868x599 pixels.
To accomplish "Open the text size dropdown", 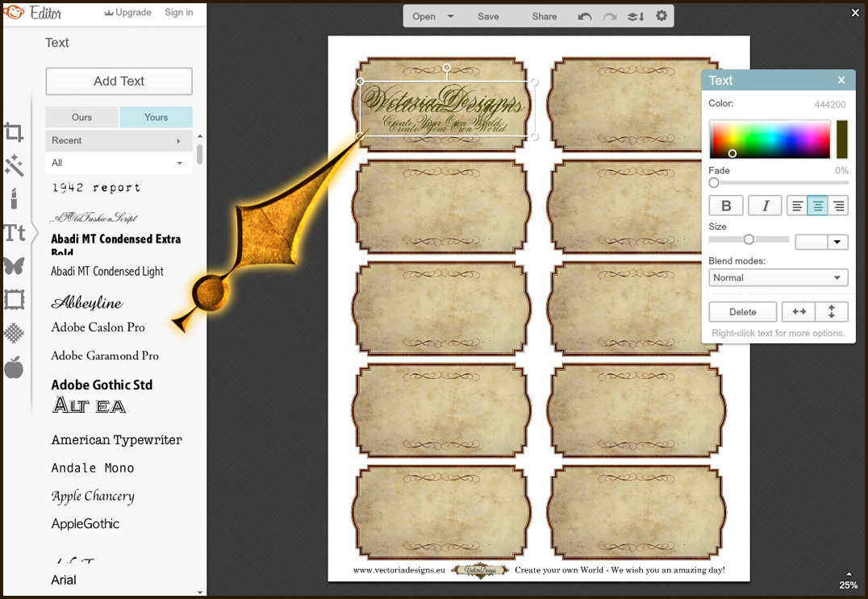I will [x=837, y=242].
